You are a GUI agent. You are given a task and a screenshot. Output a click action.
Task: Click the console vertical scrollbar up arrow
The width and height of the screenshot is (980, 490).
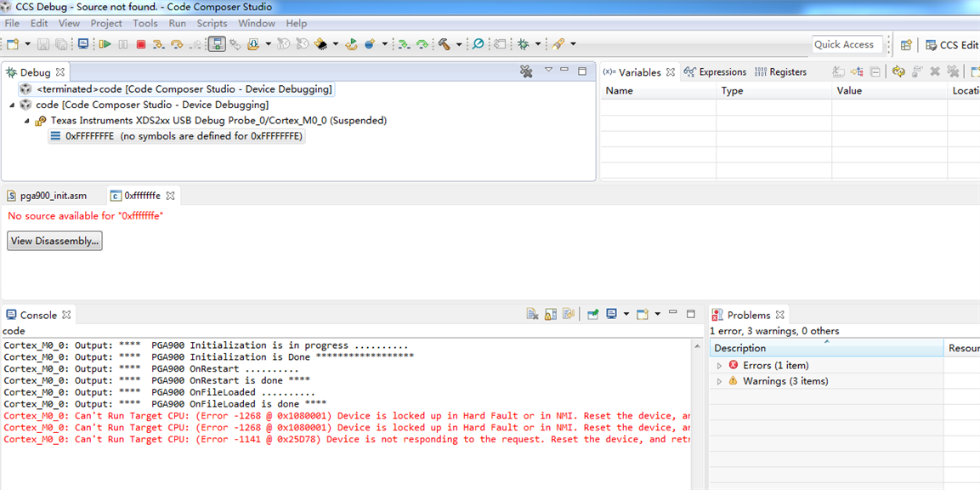(x=698, y=346)
